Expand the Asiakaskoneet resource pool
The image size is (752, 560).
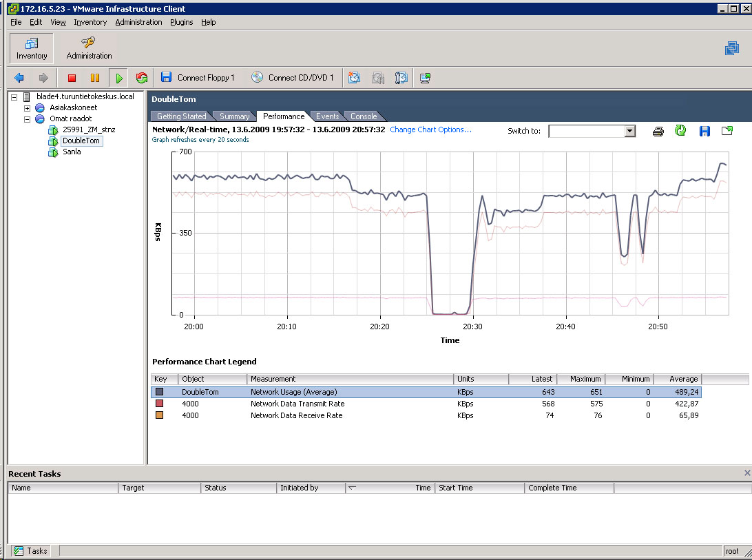(28, 108)
